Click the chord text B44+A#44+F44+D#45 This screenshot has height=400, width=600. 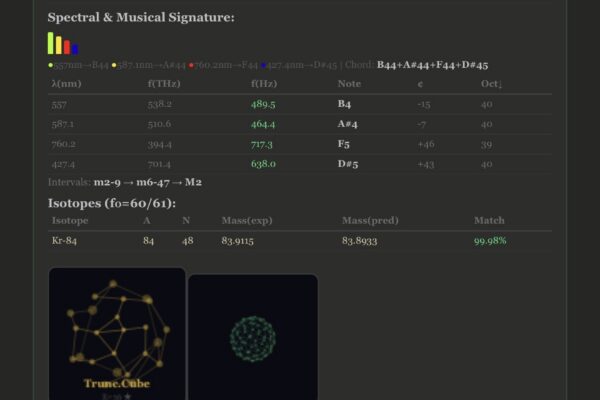[432, 65]
